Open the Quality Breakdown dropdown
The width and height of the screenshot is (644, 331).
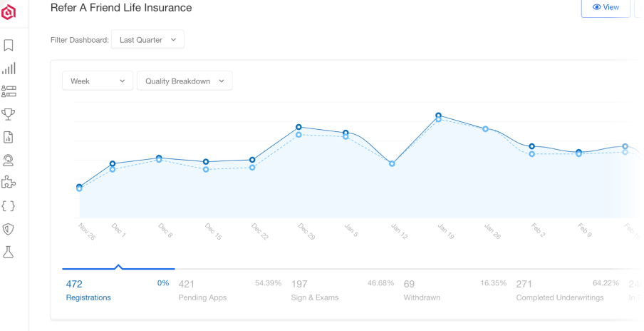pos(185,81)
